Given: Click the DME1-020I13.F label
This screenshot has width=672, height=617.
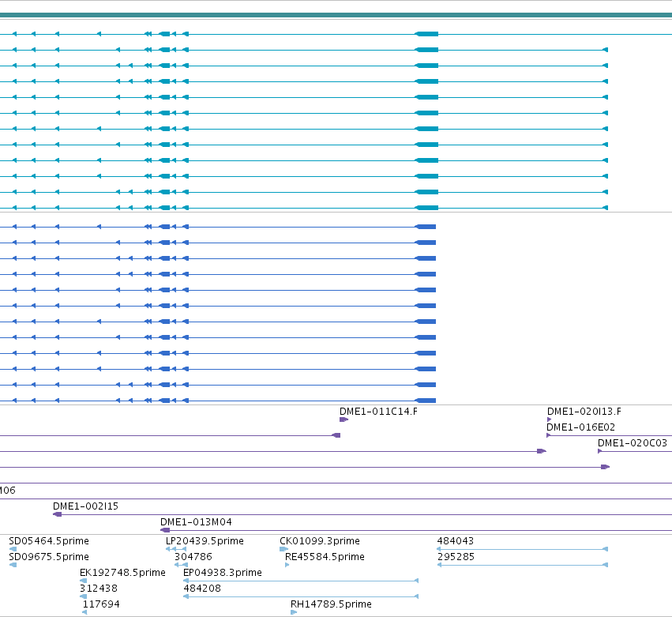Looking at the screenshot, I should pos(584,411).
